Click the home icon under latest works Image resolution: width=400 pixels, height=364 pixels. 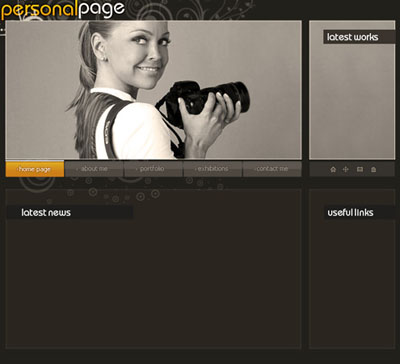tap(333, 169)
